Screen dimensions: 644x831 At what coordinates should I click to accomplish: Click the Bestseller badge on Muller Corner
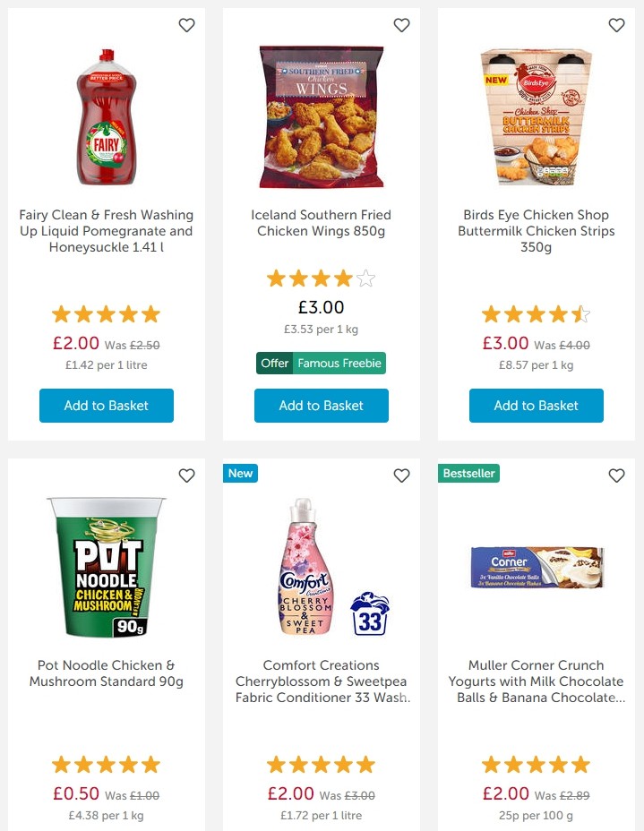point(468,474)
